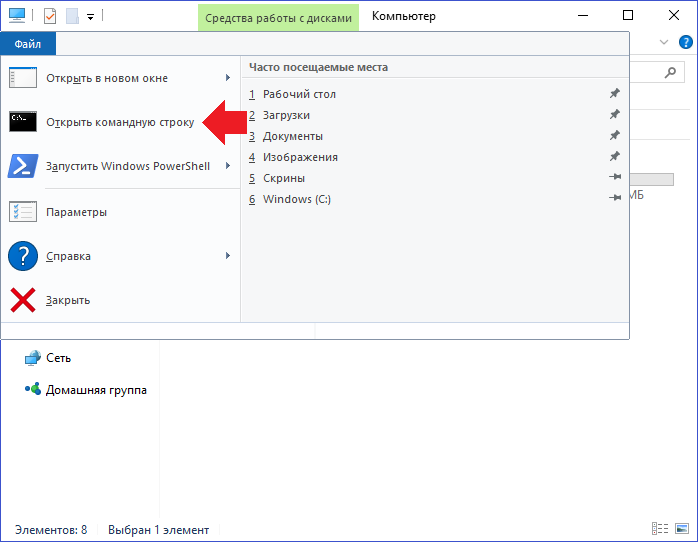This screenshot has height=542, width=698.
Task: Select Открыть командную строку menu item
Action: click(x=120, y=122)
